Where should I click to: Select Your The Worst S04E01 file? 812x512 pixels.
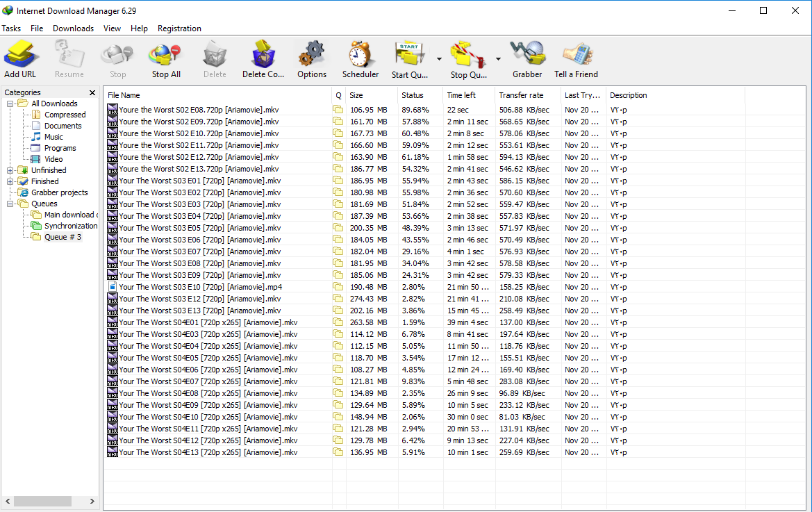pyautogui.click(x=208, y=322)
